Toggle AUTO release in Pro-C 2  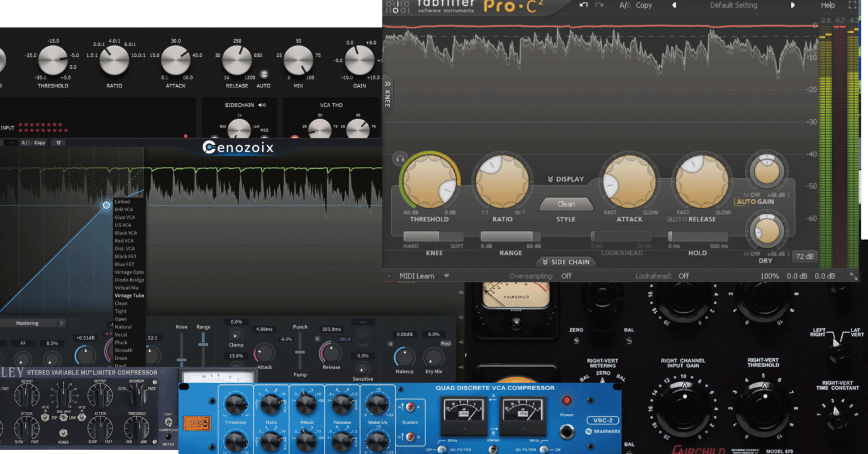click(677, 219)
